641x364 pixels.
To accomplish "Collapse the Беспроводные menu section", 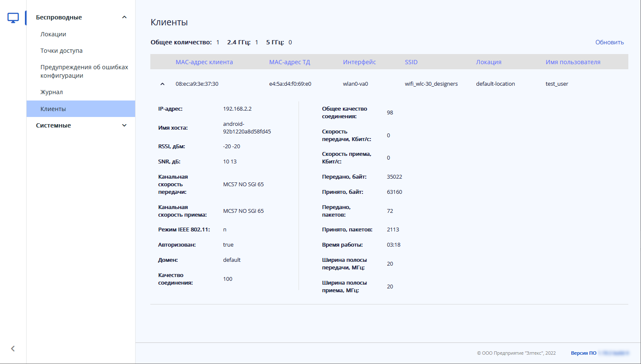I will [x=124, y=17].
